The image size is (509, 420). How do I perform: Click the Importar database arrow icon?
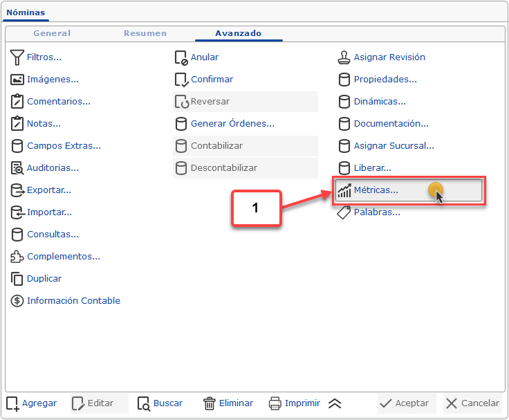click(x=17, y=212)
